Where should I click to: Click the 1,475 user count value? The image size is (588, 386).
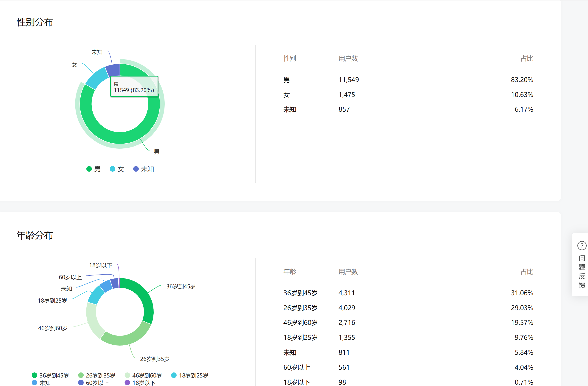(347, 95)
